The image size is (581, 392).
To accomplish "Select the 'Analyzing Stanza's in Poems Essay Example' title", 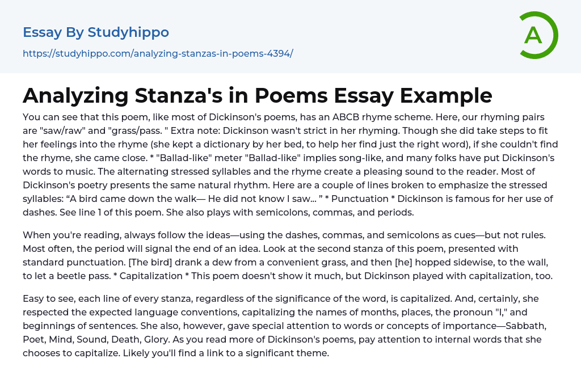I will tap(257, 95).
